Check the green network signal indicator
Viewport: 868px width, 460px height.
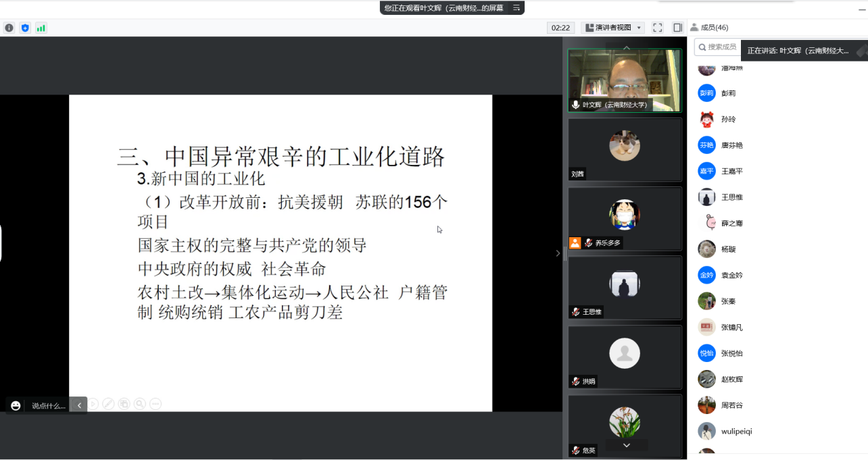[41, 28]
